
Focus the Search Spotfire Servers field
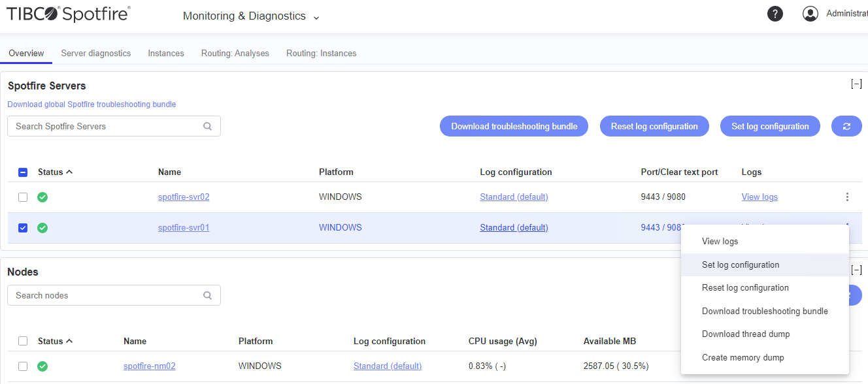[x=114, y=127]
